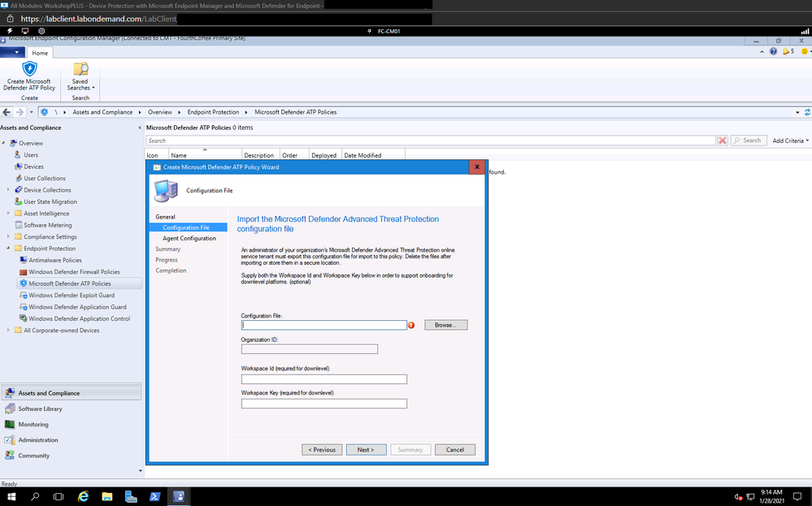Open Server Manager from taskbar
This screenshot has height=506, width=812.
pyautogui.click(x=131, y=497)
